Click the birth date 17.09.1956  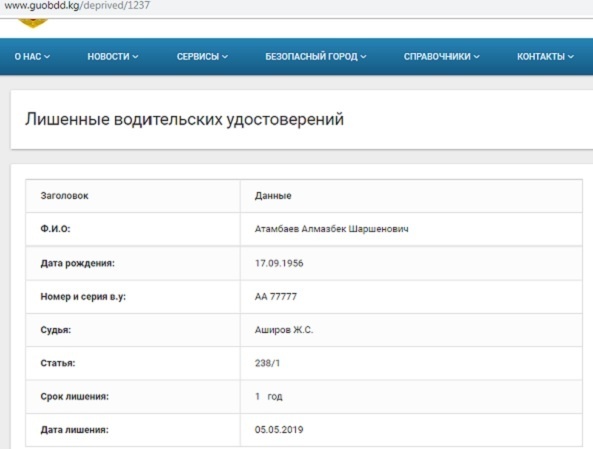pos(279,263)
